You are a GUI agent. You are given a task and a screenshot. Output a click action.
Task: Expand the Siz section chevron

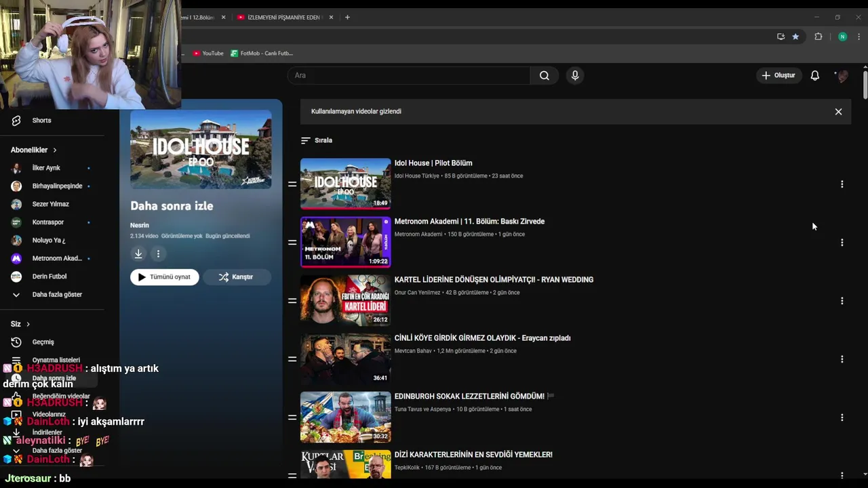click(x=28, y=324)
